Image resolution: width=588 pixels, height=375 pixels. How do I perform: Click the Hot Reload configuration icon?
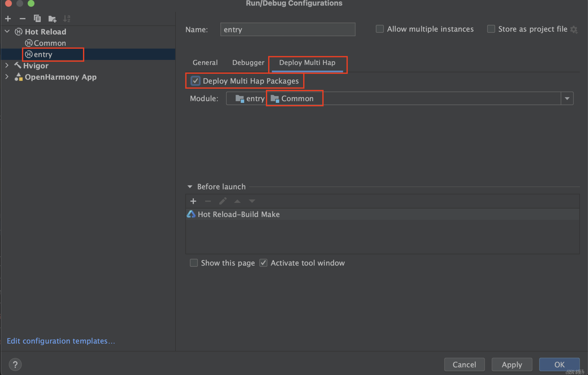(19, 31)
